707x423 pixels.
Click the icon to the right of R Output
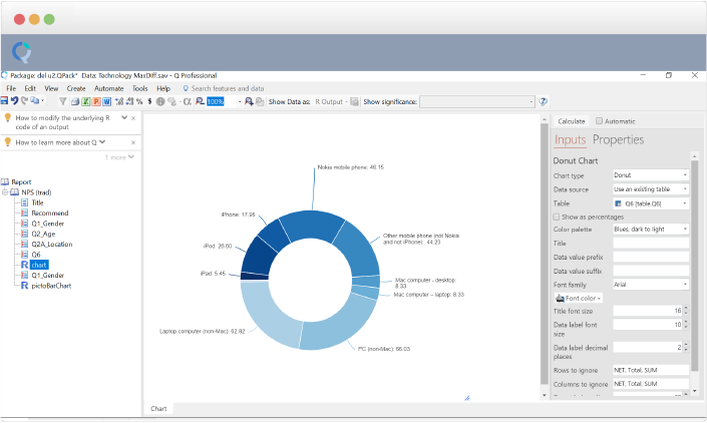[355, 101]
